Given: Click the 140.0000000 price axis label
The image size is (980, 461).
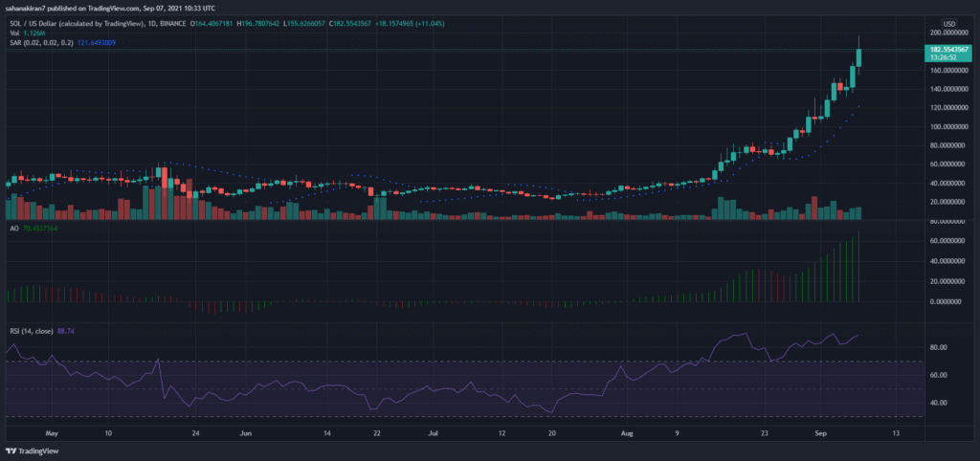Looking at the screenshot, I should (x=947, y=89).
